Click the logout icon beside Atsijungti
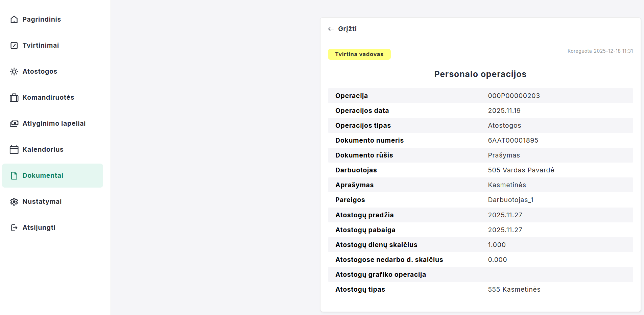Viewport: 644px width, 315px height. tap(14, 227)
